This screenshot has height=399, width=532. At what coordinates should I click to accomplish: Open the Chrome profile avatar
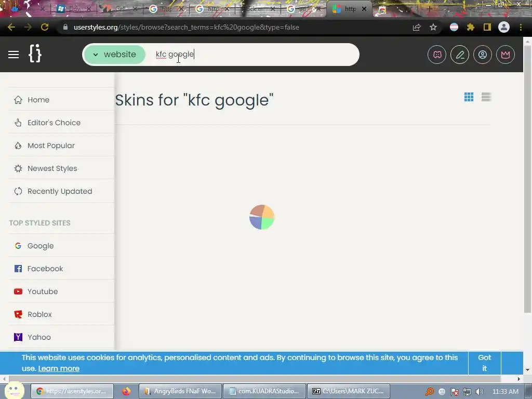point(504,27)
